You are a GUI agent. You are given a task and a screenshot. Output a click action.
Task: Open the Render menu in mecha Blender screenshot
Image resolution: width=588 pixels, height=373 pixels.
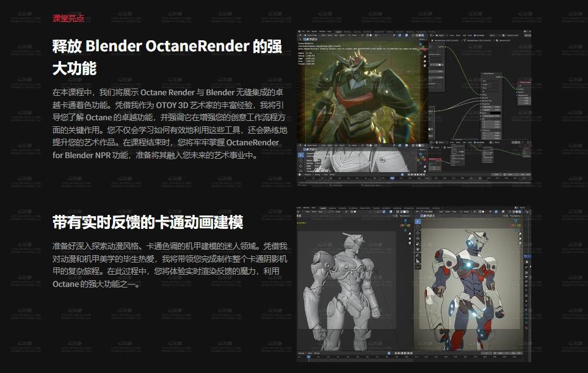point(314,32)
